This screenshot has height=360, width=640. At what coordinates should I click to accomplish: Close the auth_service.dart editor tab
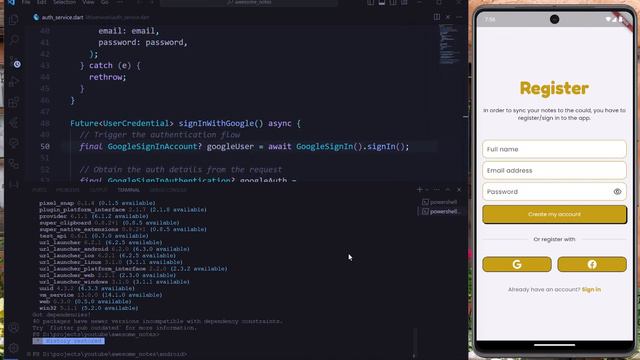[x=448, y=17]
